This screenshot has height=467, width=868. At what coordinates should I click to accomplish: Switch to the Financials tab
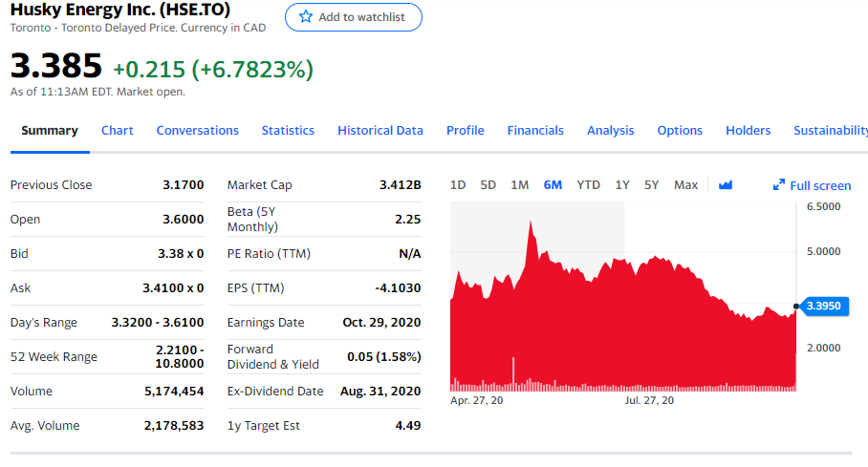[535, 131]
